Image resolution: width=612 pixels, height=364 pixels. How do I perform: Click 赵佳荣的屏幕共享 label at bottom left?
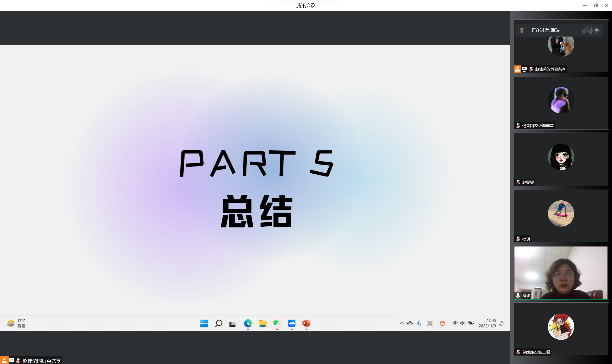pyautogui.click(x=42, y=361)
